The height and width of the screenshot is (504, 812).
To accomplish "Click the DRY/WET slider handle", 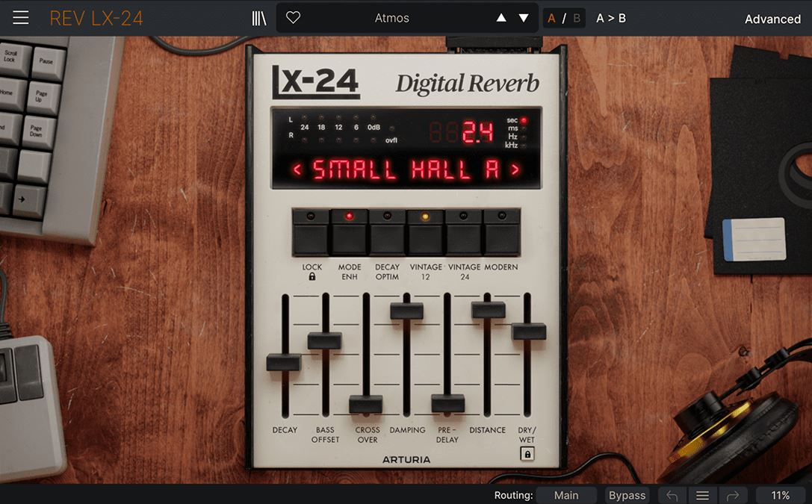I will (529, 332).
